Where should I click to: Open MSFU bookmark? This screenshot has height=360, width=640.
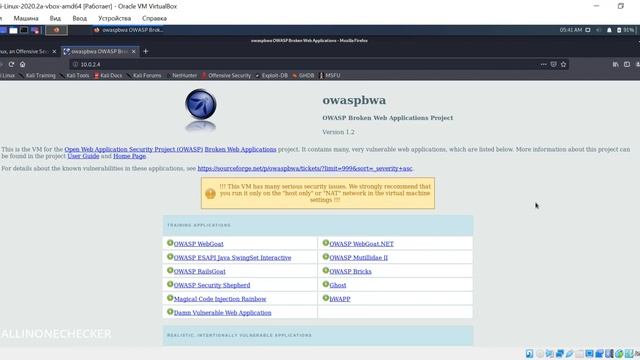[x=330, y=76]
